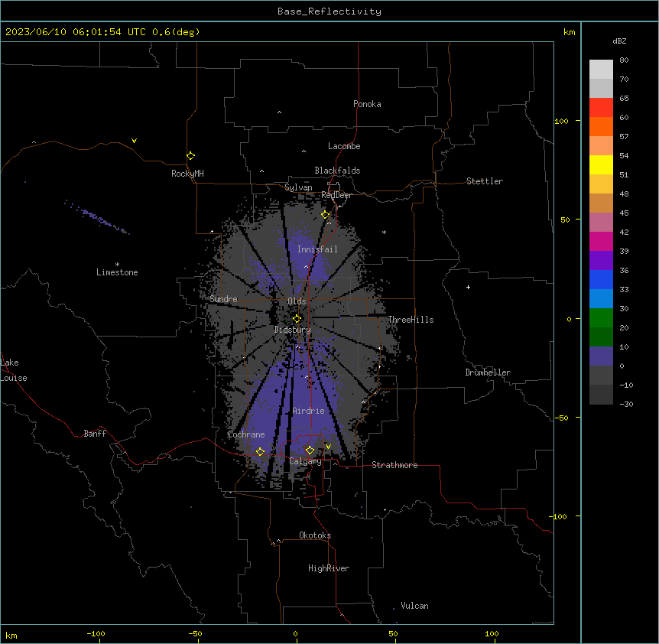Click the ThreeHills town label

point(411,320)
